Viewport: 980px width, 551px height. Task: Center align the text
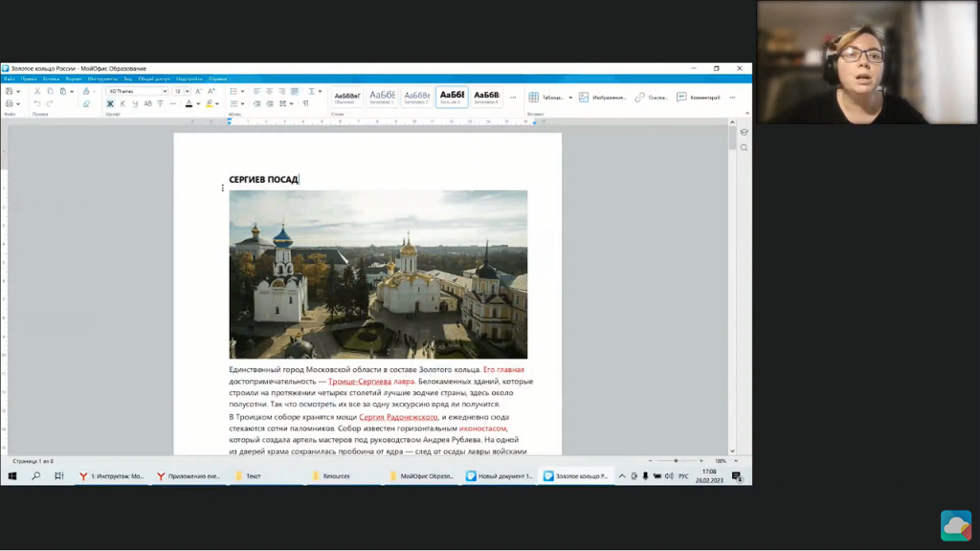pos(269,91)
